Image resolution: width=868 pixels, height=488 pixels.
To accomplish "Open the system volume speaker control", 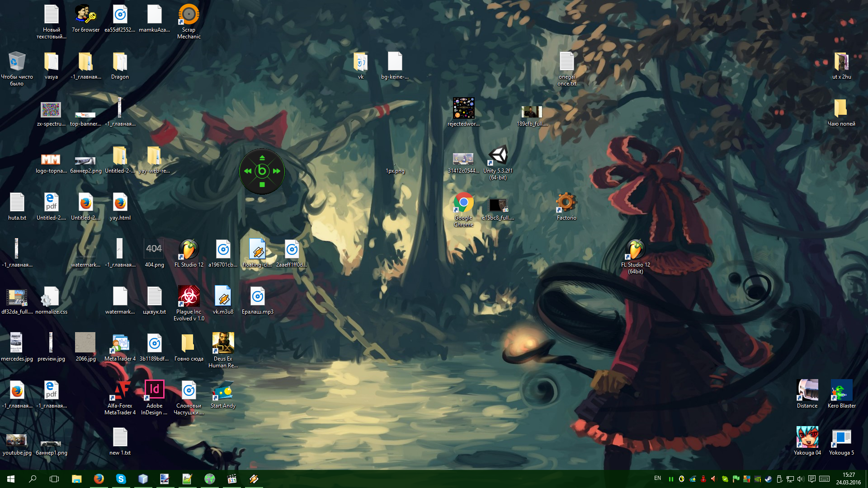I will coord(801,479).
